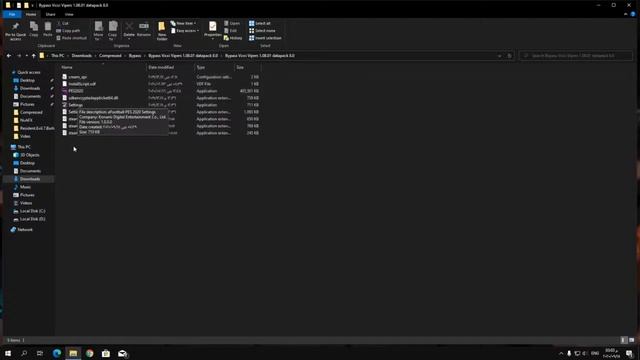This screenshot has width=640, height=360.
Task: Click the Pin to Quick access icon
Action: click(16, 31)
